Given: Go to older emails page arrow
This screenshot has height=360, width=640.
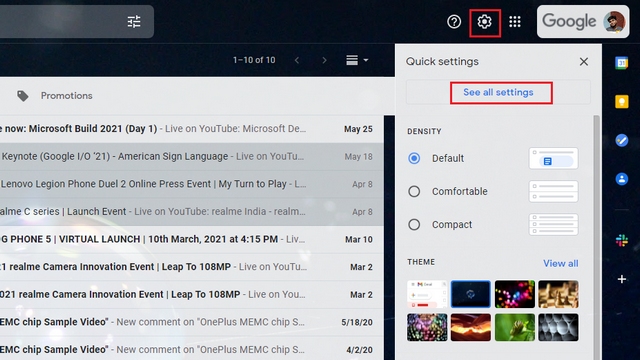Looking at the screenshot, I should tap(324, 60).
